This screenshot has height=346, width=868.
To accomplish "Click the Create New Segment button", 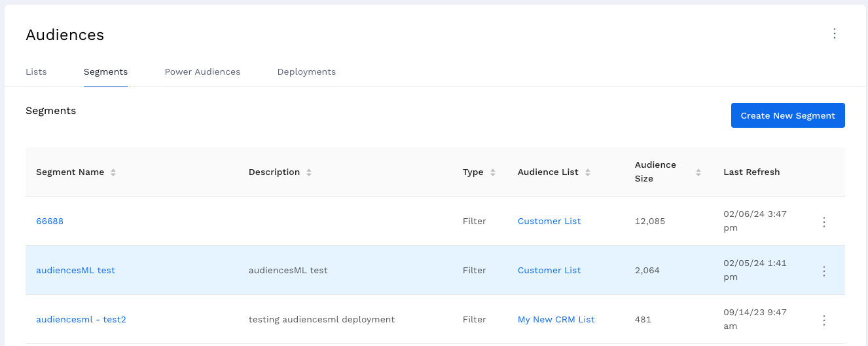I will [787, 115].
